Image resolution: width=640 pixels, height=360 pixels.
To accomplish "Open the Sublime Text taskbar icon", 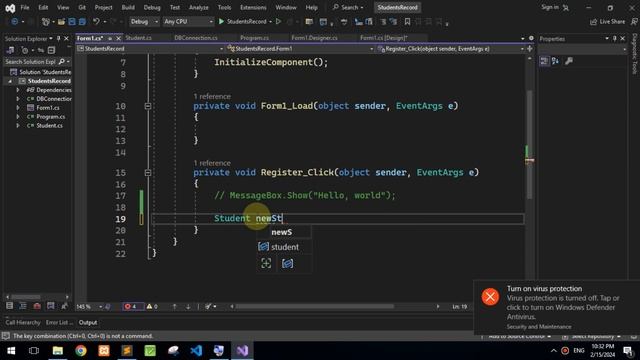I will (127, 351).
